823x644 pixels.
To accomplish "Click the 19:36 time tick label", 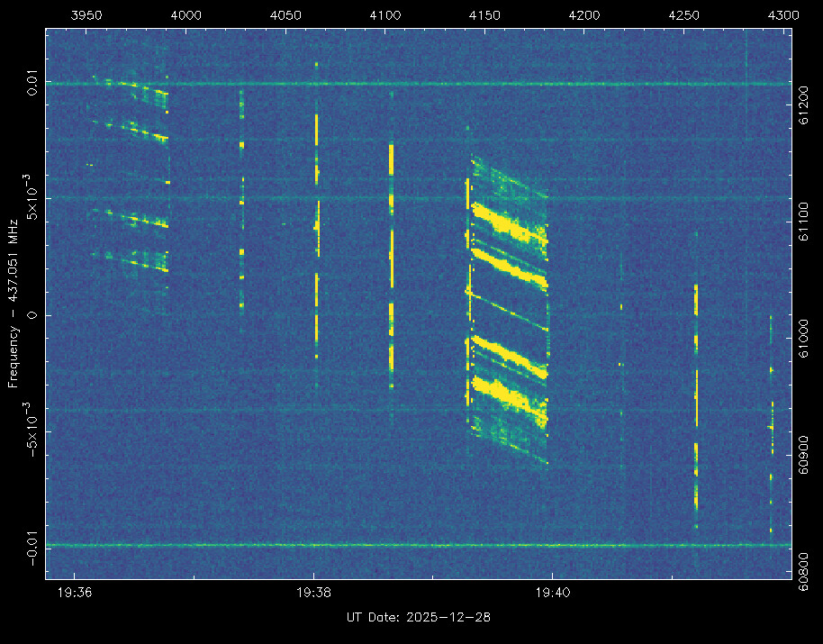I will pyautogui.click(x=74, y=592).
